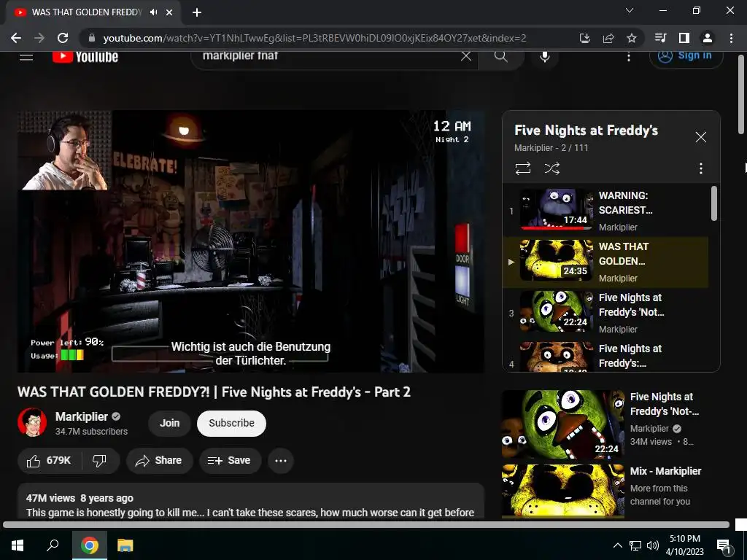The width and height of the screenshot is (747, 560).
Task: Like the video with 679K thumbs up
Action: [49, 461]
